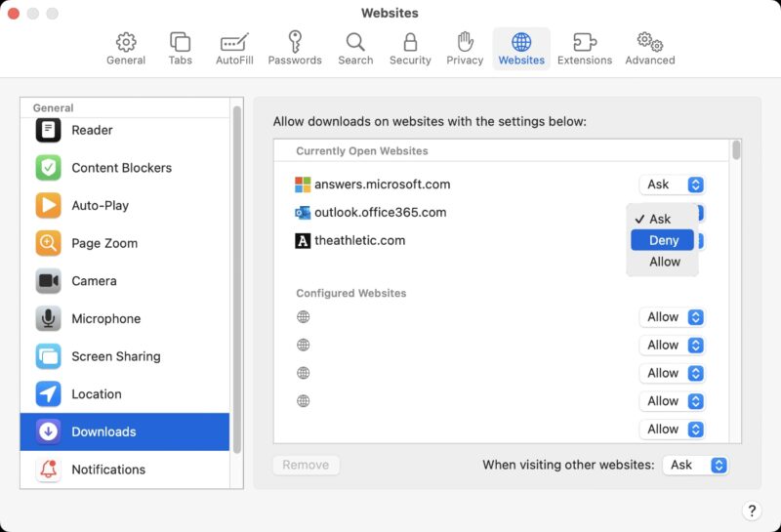Choose Deny in the popup menu
The image size is (781, 532).
663,240
